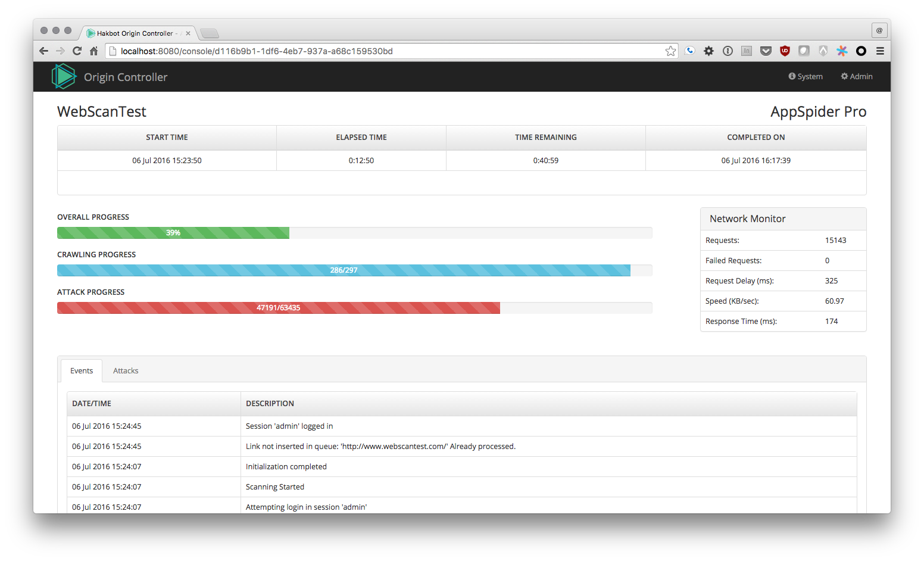Click the 'Link not inserted in queue' event
Screen dimensions: 924x561
380,446
